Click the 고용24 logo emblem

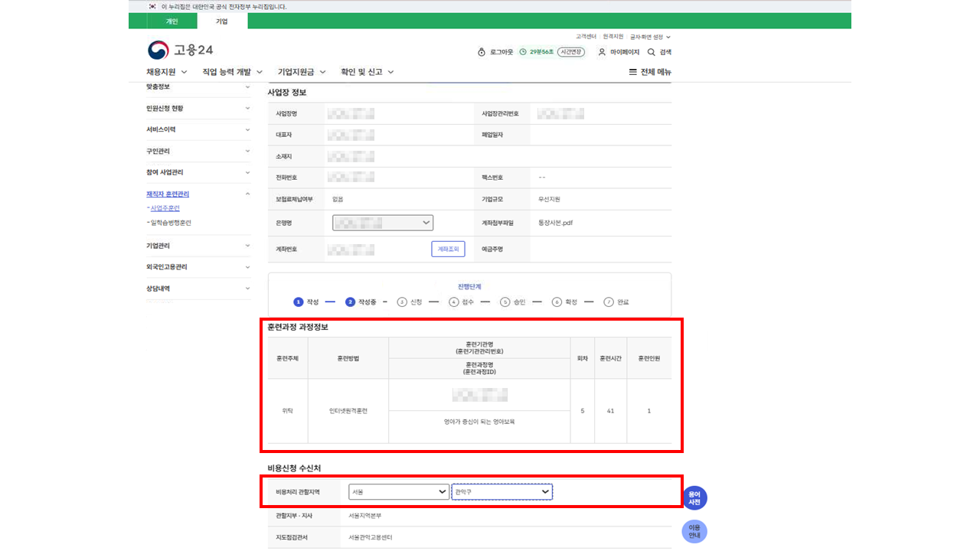pos(158,51)
